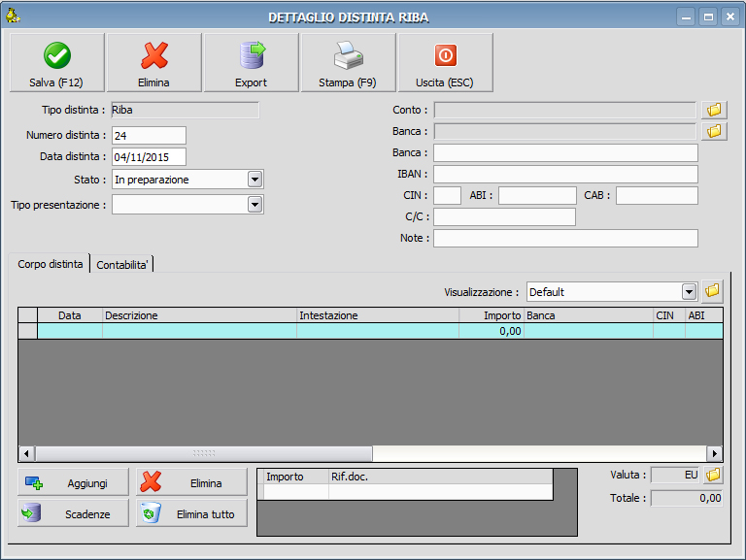Open the folder icon beside Visualizzazione
746x560 pixels.
click(x=712, y=291)
